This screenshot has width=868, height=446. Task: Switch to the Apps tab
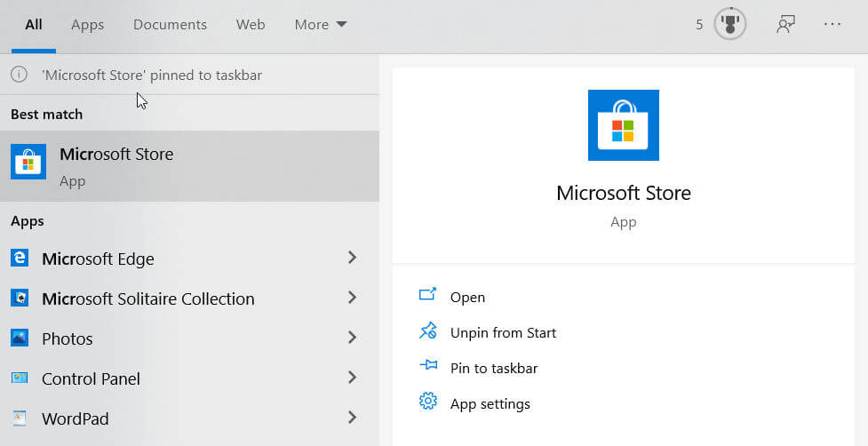(87, 25)
